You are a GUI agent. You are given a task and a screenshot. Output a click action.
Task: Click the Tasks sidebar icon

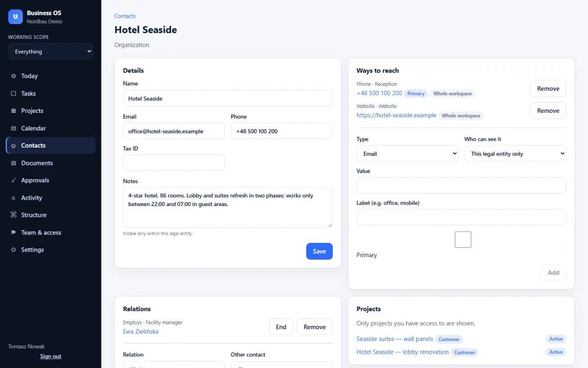tap(13, 93)
